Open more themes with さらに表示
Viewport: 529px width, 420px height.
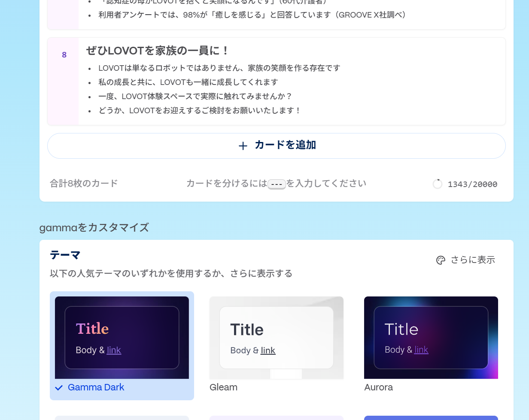pos(466,260)
